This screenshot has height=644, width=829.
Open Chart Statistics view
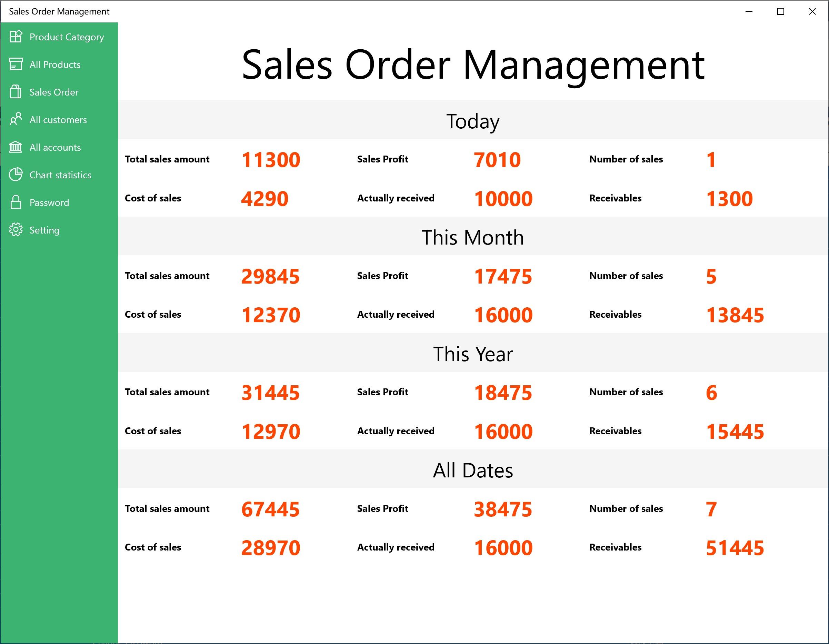(60, 174)
